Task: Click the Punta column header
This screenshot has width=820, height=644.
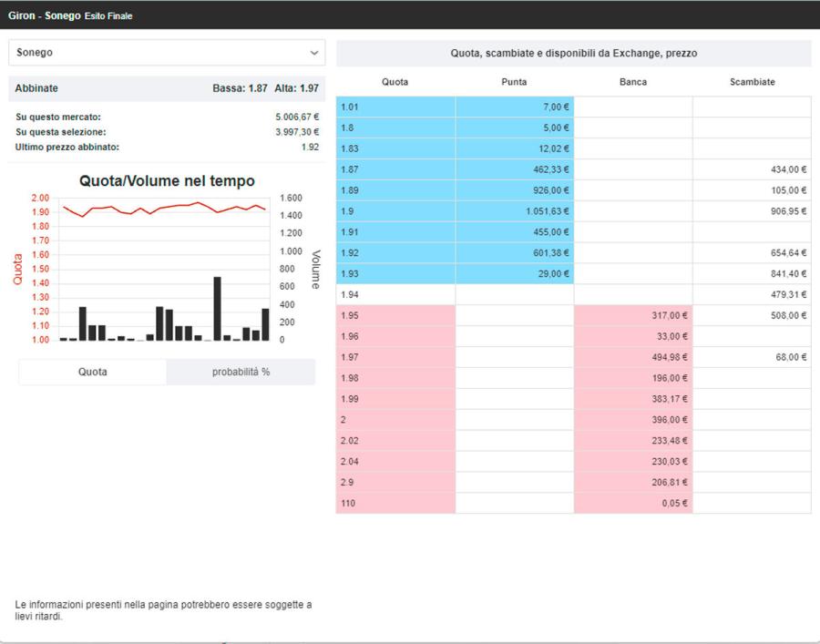Action: [514, 82]
